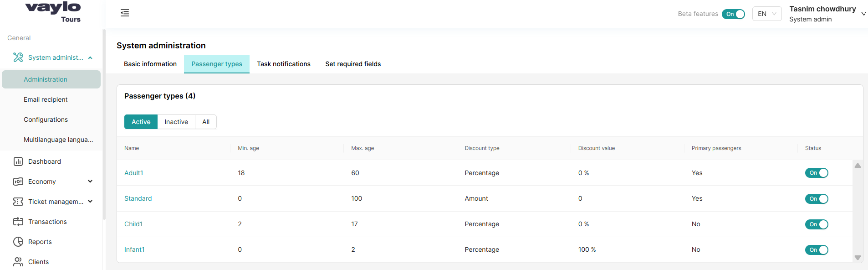Click the Economy money icon
The height and width of the screenshot is (270, 868).
pos(18,182)
